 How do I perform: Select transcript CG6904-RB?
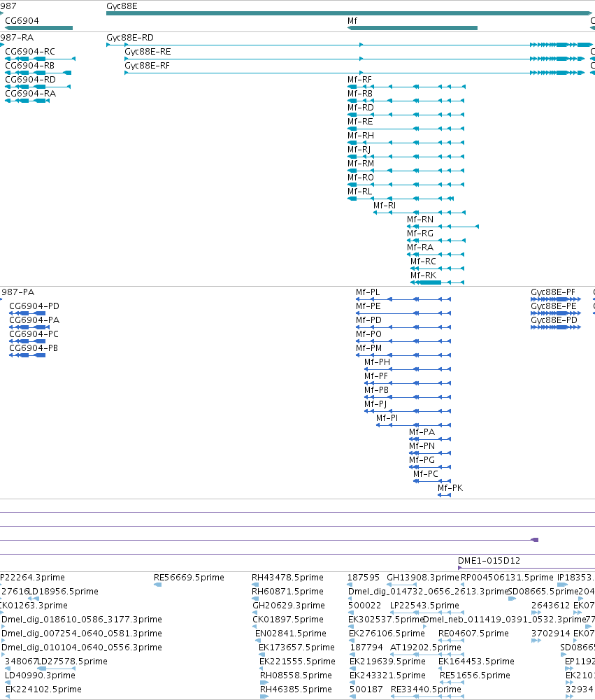click(30, 66)
